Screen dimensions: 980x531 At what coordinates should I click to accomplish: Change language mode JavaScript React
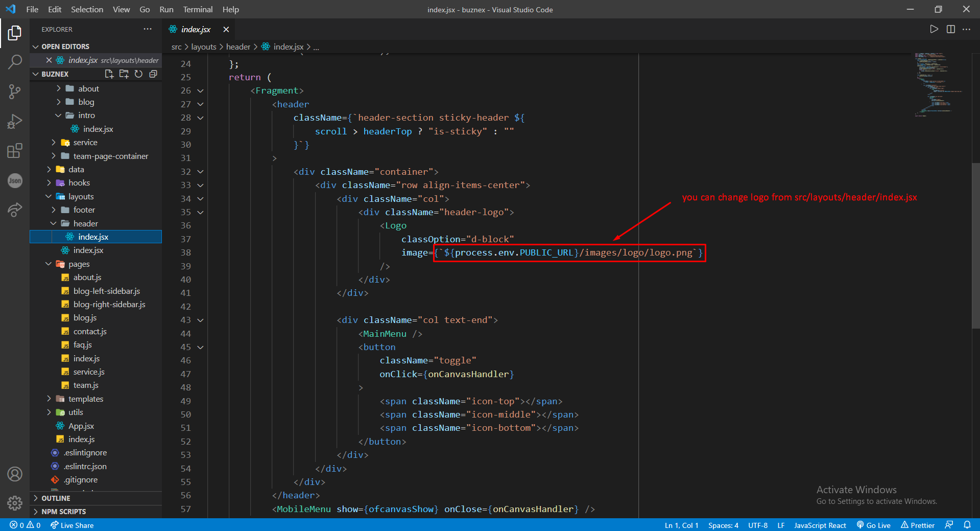point(820,525)
